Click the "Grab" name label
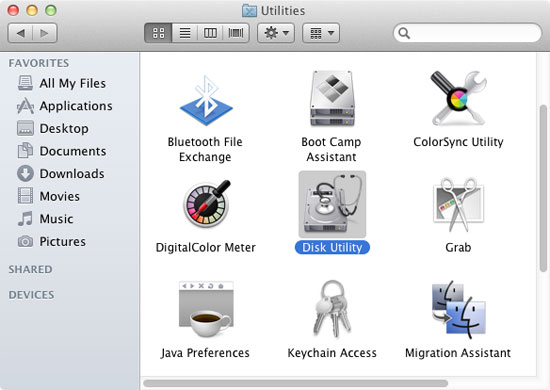 pos(458,248)
